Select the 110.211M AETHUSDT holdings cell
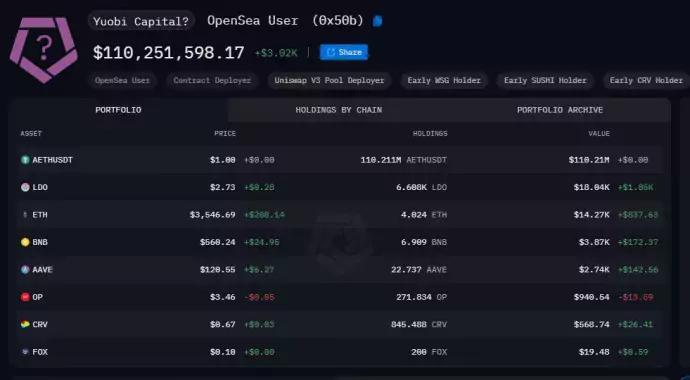This screenshot has height=380, width=690. pos(404,160)
